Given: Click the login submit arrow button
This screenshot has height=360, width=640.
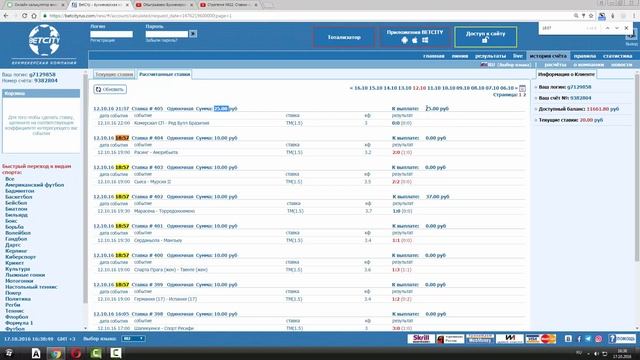Looking at the screenshot, I should (193, 34).
